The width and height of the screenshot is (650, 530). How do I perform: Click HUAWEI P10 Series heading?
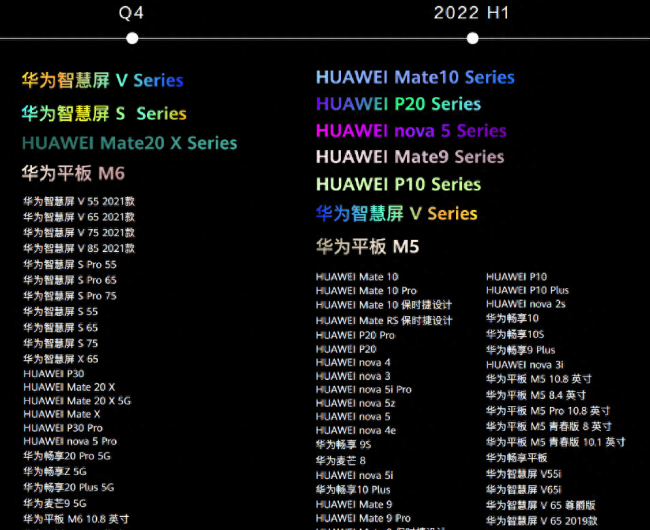(x=398, y=184)
